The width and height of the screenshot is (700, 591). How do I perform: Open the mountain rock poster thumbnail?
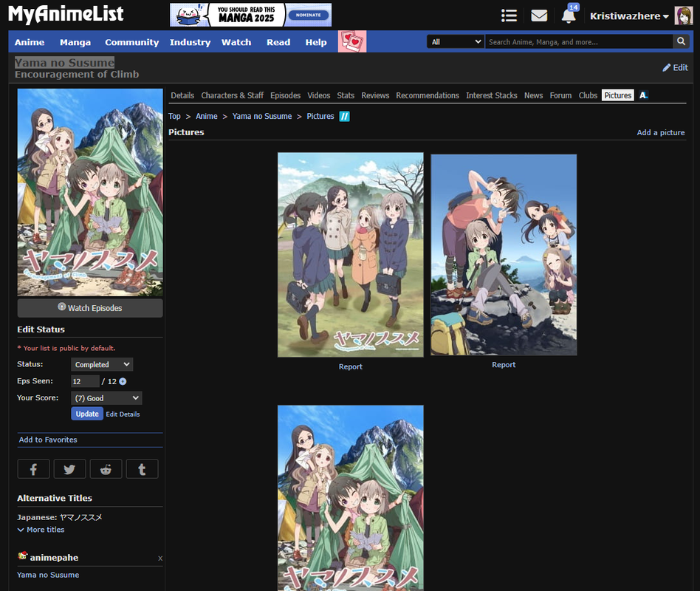click(504, 255)
